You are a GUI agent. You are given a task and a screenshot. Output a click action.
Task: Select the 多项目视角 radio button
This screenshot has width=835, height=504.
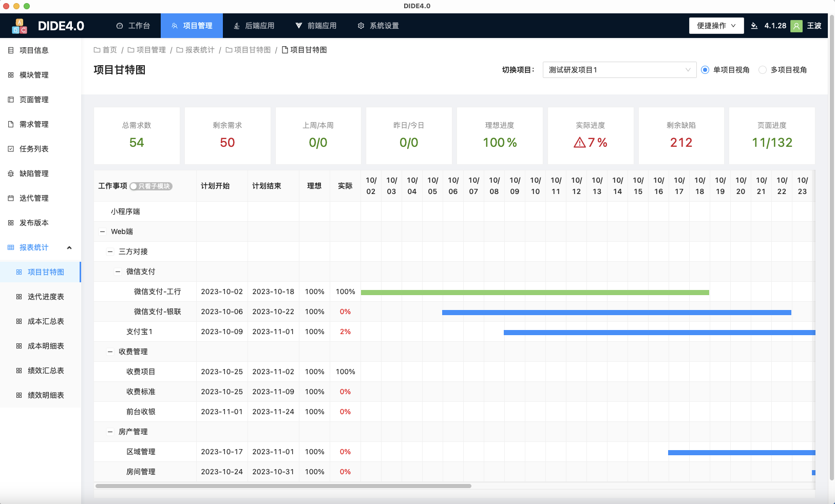pos(763,70)
